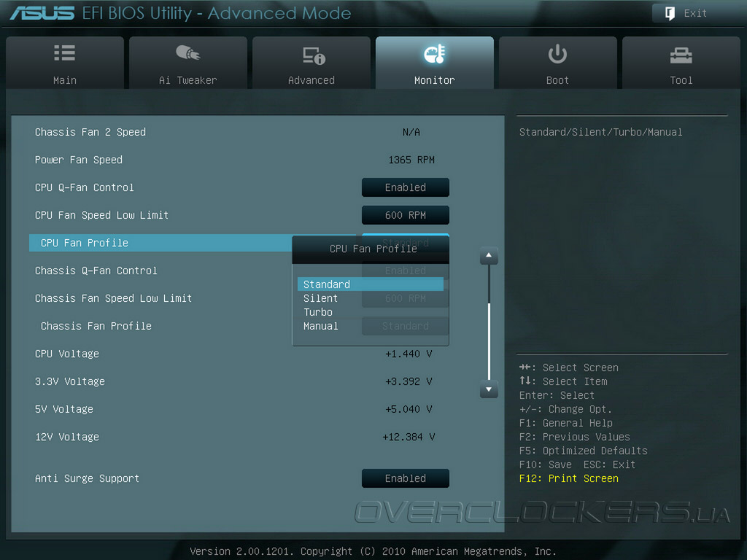
Task: Click the scroll up arrow
Action: [x=489, y=256]
